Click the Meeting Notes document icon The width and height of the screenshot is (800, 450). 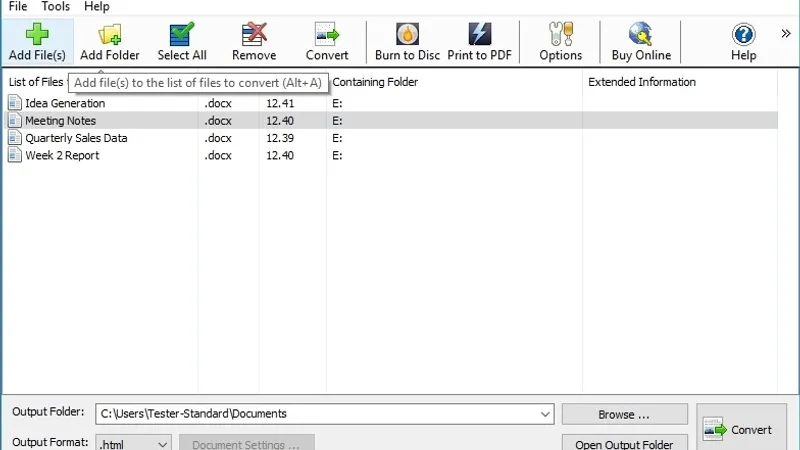point(15,120)
